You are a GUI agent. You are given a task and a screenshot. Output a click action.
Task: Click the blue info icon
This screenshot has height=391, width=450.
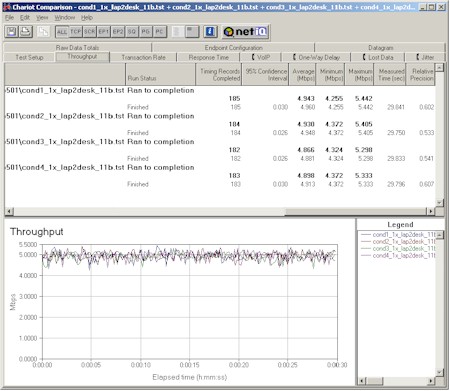210,32
